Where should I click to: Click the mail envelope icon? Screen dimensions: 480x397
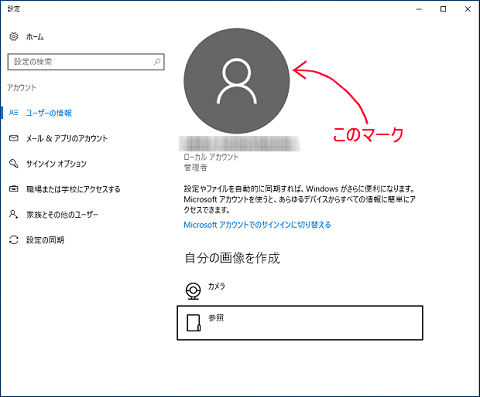click(14, 138)
